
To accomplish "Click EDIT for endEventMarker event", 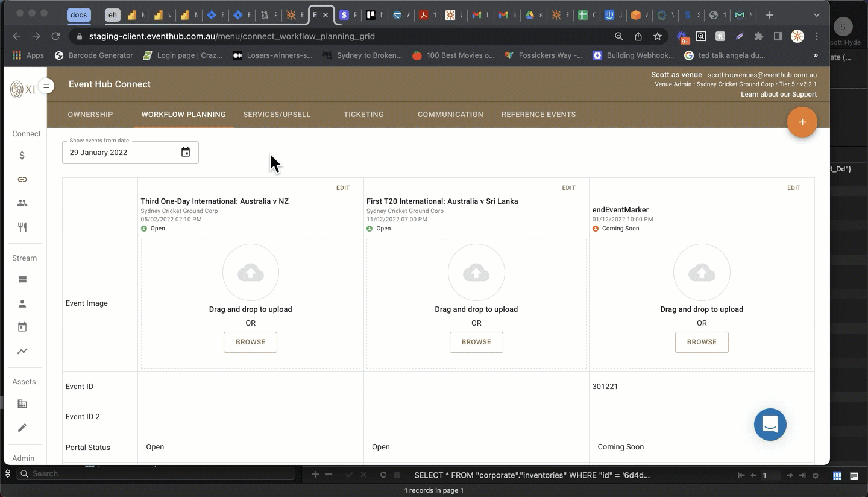I will tap(794, 188).
